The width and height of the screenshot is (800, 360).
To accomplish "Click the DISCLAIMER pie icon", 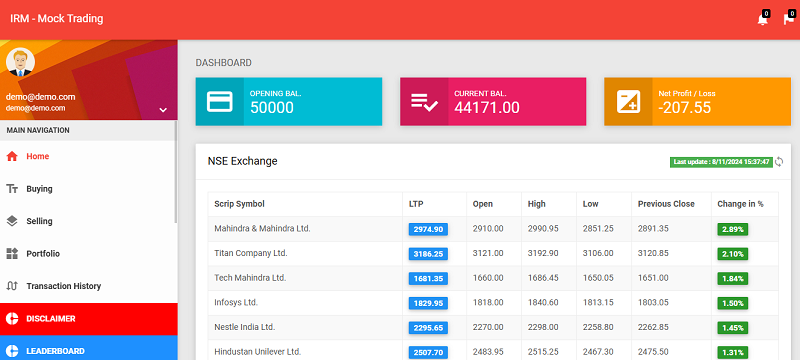I will click(12, 319).
